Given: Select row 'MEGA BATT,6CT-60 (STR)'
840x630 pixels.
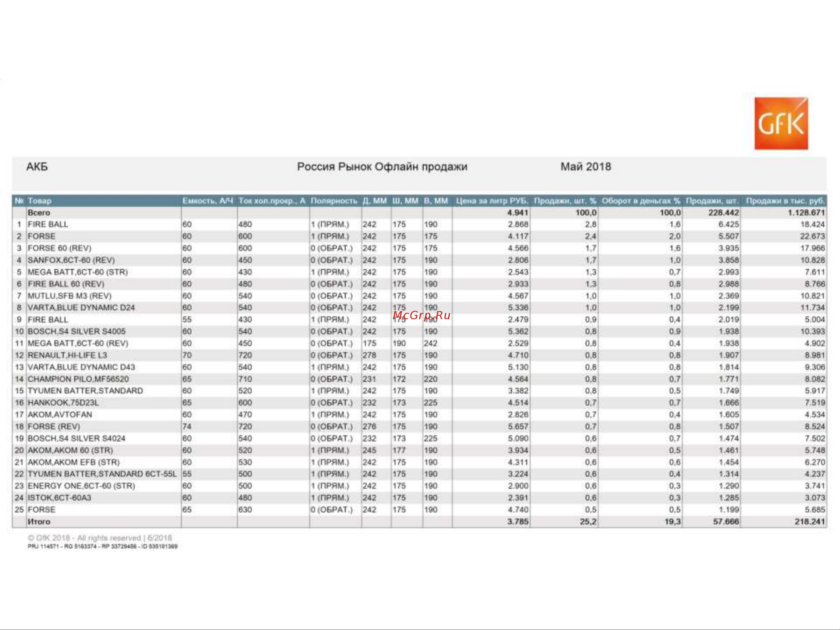Looking at the screenshot, I should [419, 272].
